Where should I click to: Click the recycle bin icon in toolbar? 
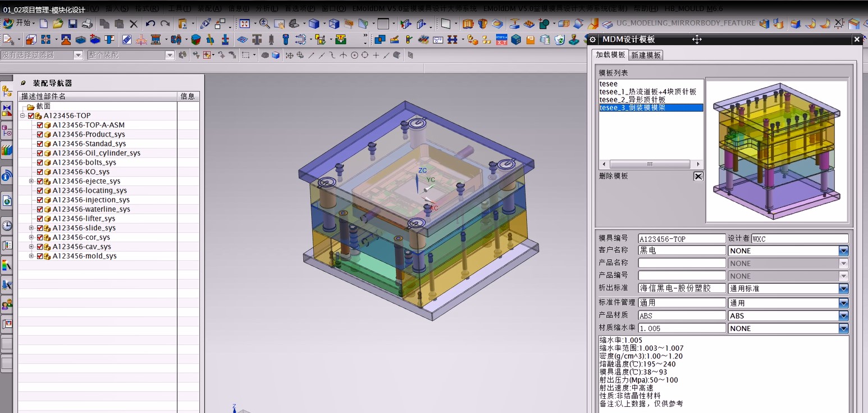pos(560,39)
